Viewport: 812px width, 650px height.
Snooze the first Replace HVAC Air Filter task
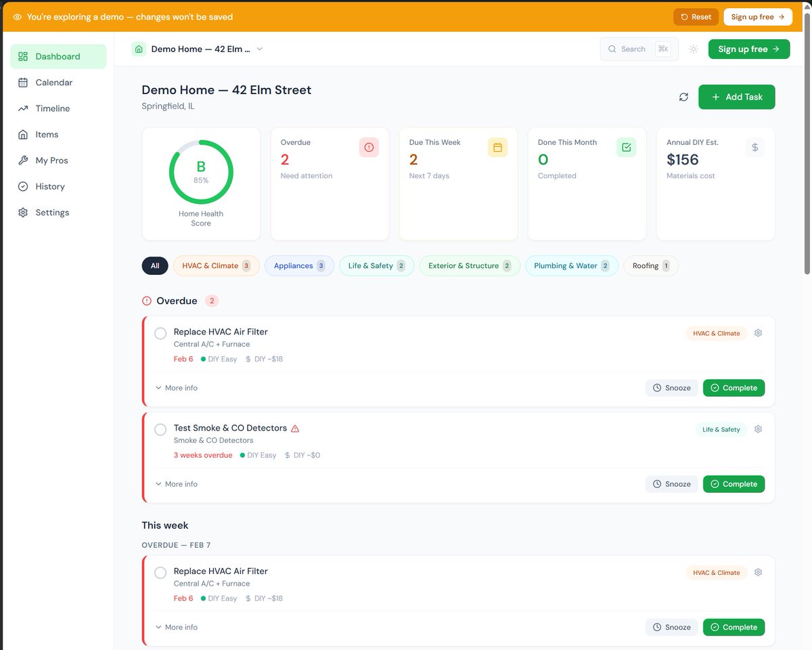point(671,388)
